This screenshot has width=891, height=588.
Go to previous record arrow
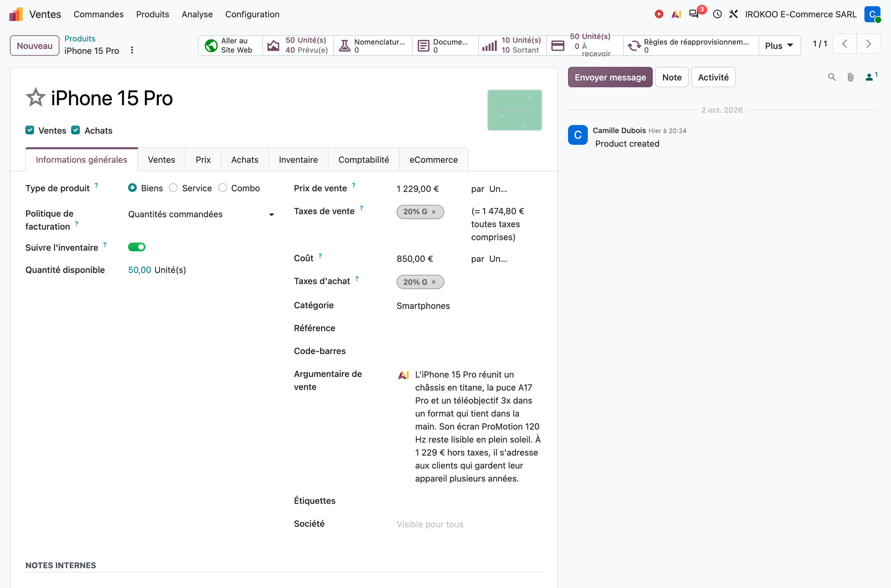pyautogui.click(x=845, y=44)
